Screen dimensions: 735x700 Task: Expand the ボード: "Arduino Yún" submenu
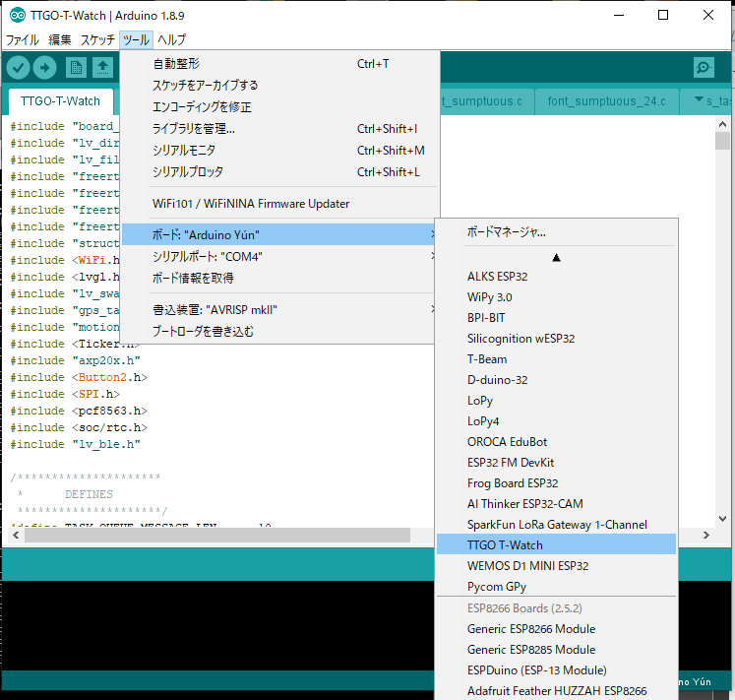[278, 234]
